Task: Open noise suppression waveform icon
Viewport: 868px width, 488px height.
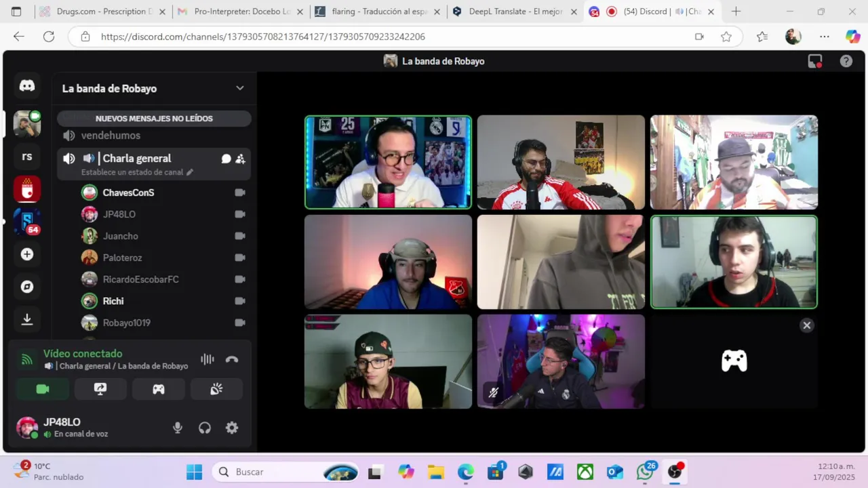Action: pos(208,359)
